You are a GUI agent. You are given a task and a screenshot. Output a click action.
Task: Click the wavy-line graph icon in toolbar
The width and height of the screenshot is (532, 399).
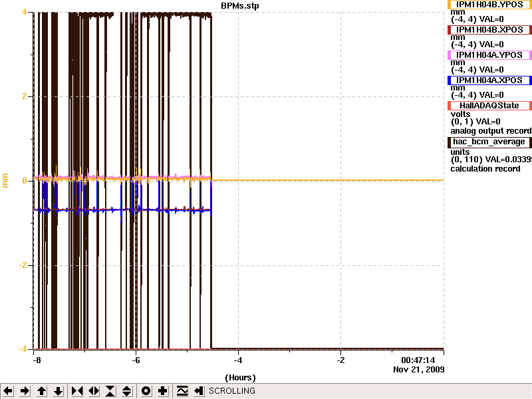[182, 391]
